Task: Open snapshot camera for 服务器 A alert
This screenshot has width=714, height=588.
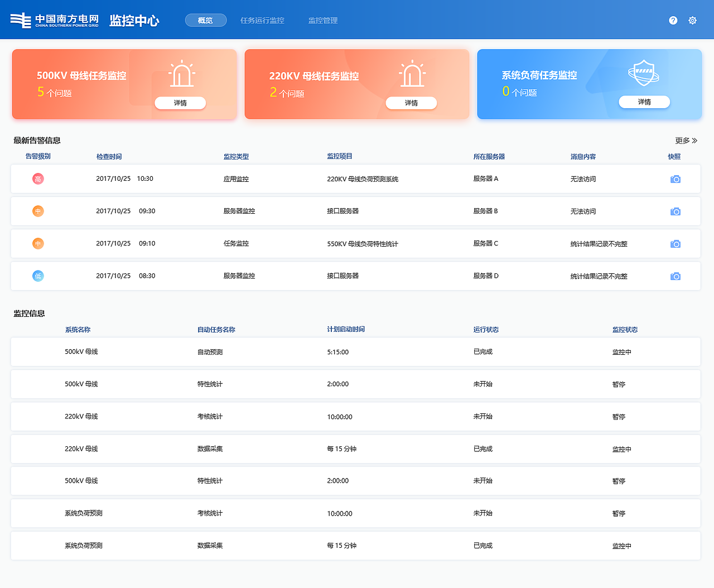Action: click(x=676, y=179)
